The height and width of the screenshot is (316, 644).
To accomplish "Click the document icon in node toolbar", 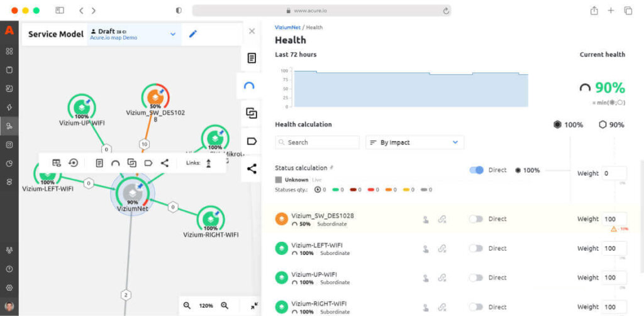I will pyautogui.click(x=99, y=163).
